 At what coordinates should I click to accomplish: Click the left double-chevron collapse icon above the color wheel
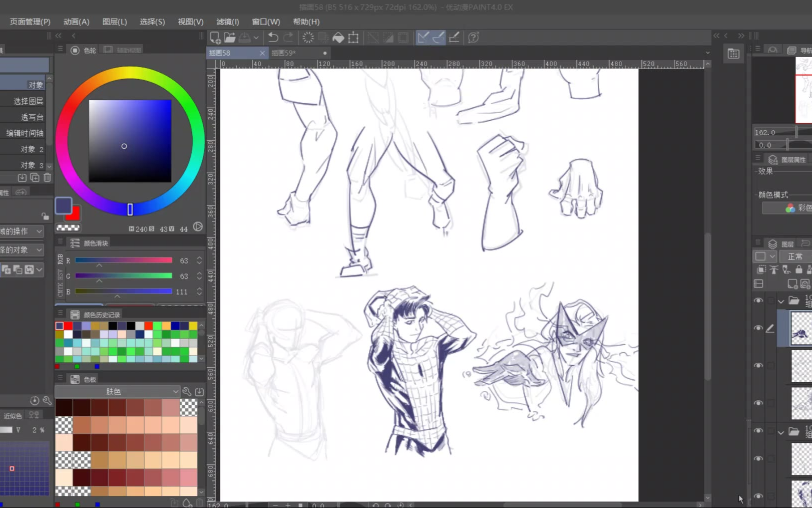[x=58, y=36]
